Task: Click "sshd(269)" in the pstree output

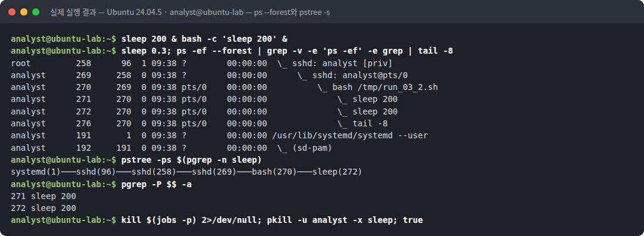Action: [x=214, y=172]
